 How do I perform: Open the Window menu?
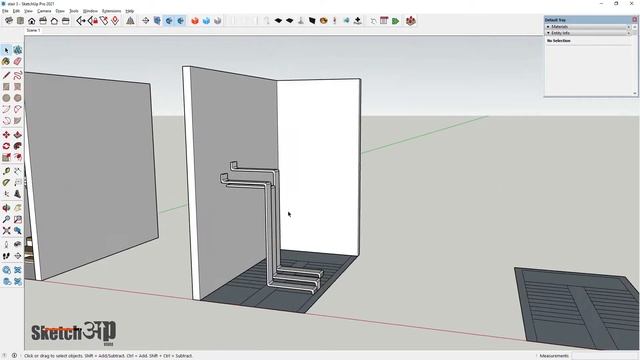[x=90, y=11]
